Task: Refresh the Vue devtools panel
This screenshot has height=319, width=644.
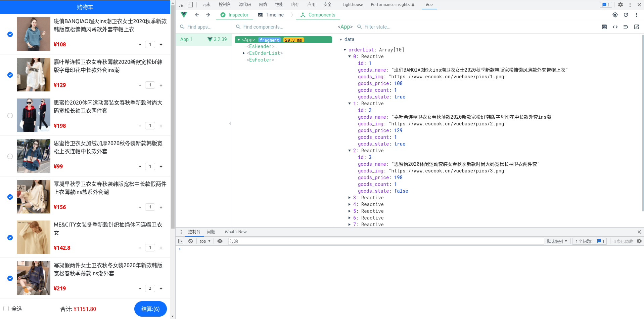Action: tap(626, 15)
